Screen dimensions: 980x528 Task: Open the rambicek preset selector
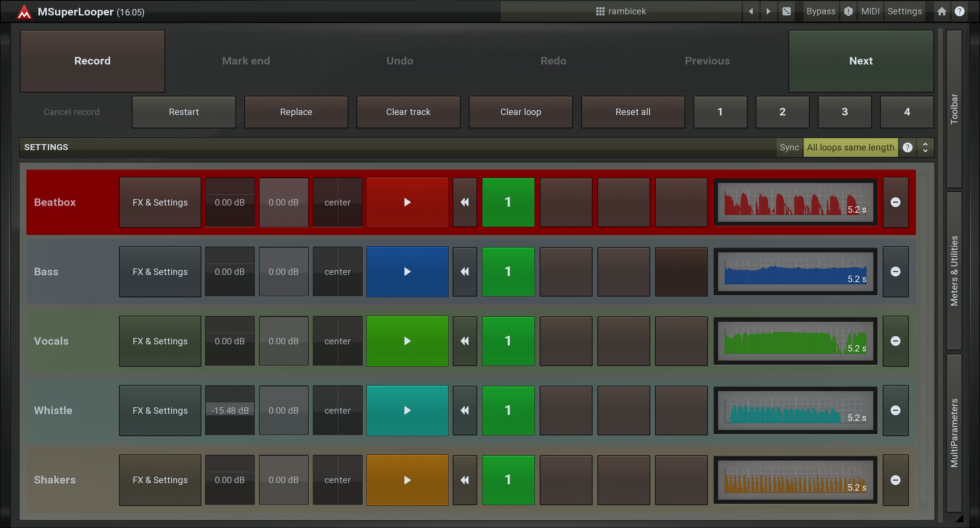[621, 11]
